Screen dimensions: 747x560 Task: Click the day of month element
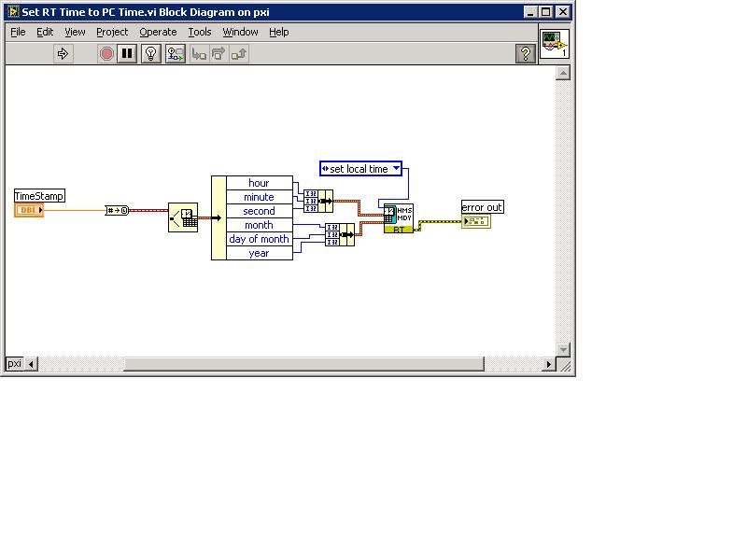tap(259, 239)
